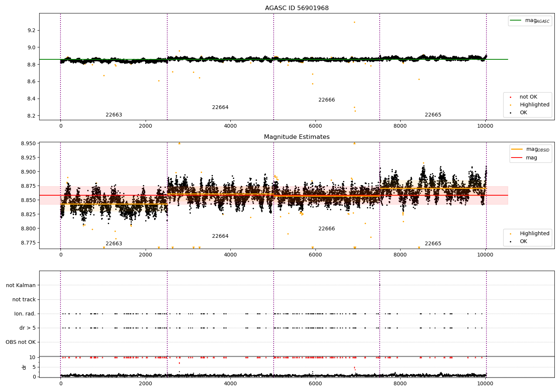
Task: Click y-tick 10 on the dr subplot
Action: (32, 358)
